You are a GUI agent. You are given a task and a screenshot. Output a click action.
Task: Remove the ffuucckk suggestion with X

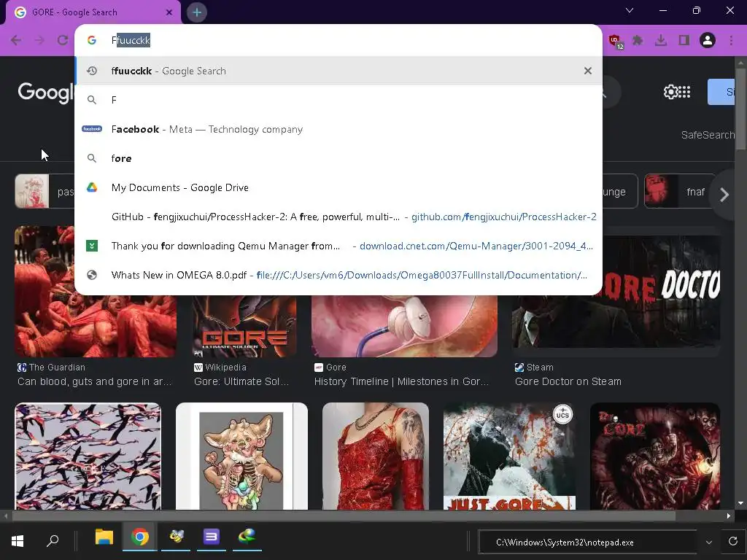(588, 71)
